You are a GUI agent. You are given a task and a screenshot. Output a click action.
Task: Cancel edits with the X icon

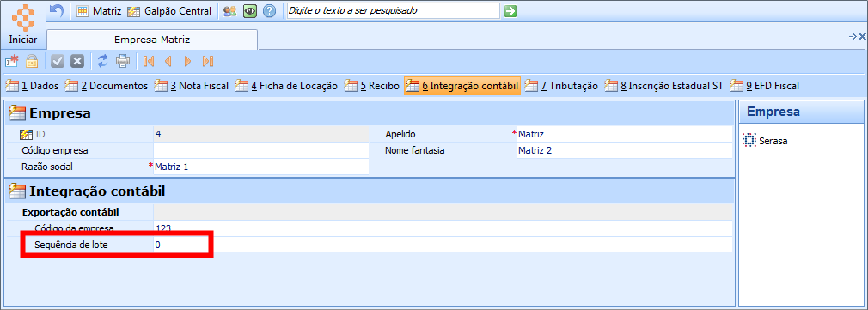click(77, 61)
